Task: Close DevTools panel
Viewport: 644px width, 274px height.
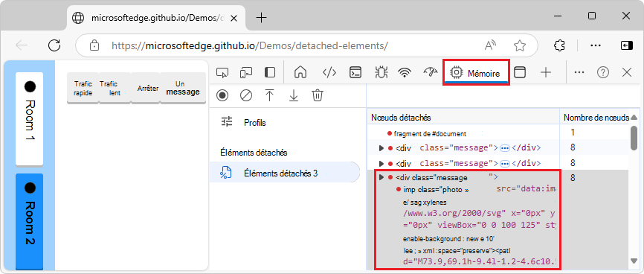Action: (627, 73)
